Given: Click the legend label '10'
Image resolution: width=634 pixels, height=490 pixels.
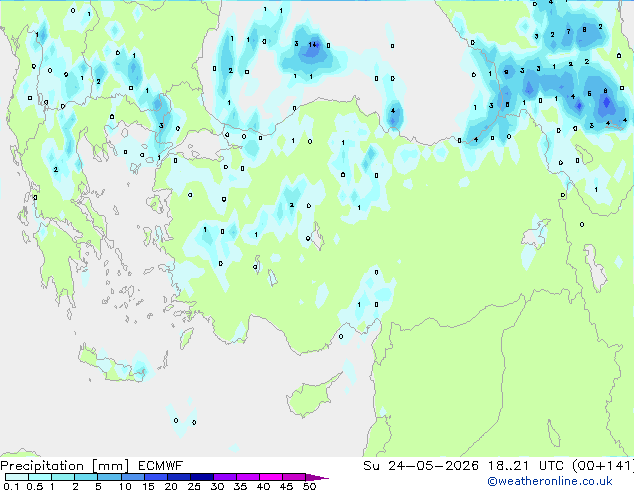Looking at the screenshot, I should click(125, 486).
